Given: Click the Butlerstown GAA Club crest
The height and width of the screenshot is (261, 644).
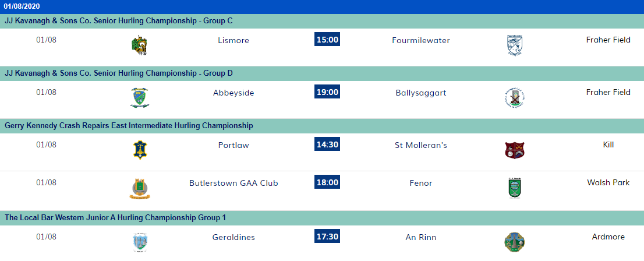Looking at the screenshot, I should [x=139, y=188].
